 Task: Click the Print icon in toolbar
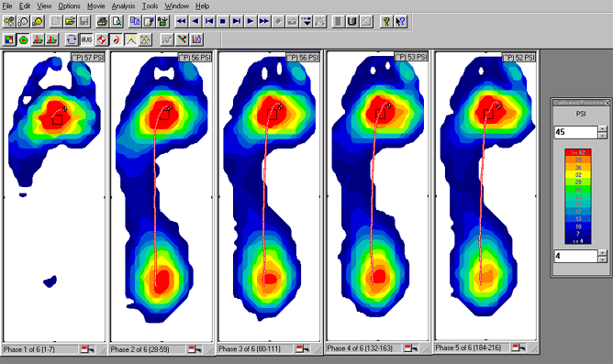[x=102, y=21]
